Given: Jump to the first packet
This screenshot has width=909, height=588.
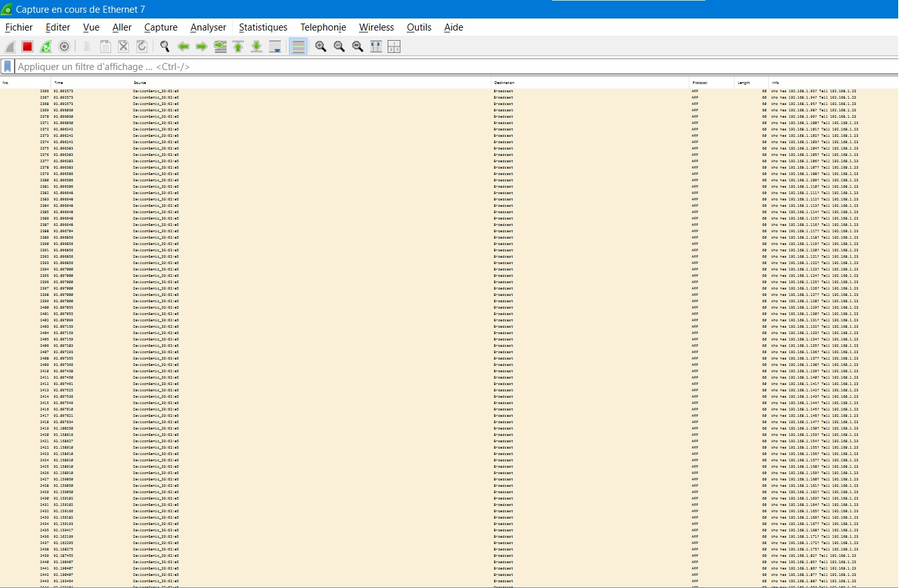Looking at the screenshot, I should (238, 46).
